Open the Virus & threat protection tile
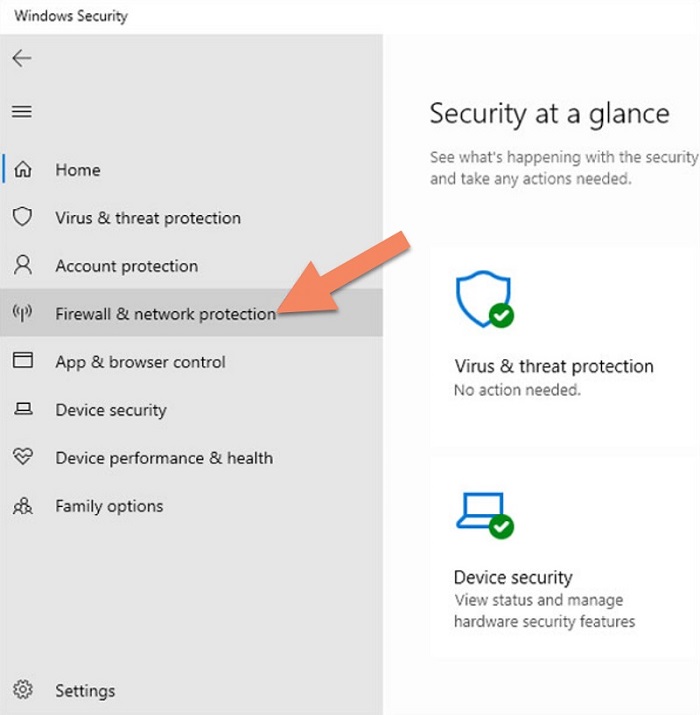Image resolution: width=700 pixels, height=715 pixels. coord(563,349)
